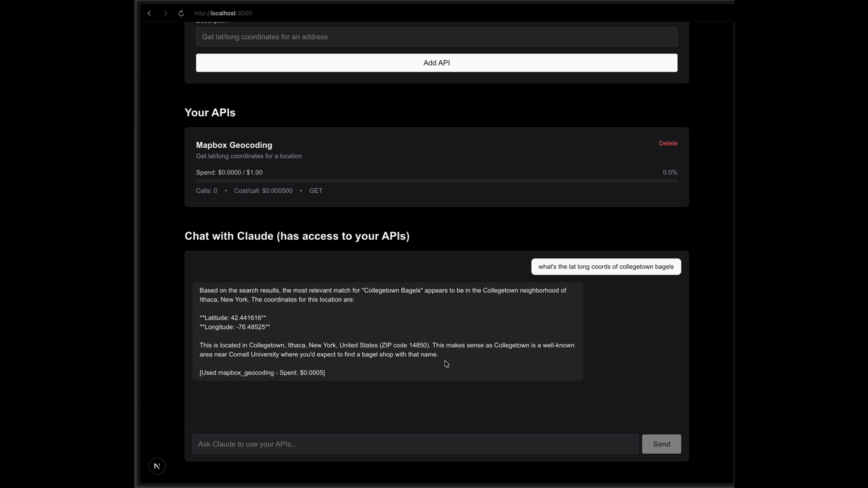Image resolution: width=868 pixels, height=488 pixels.
Task: Click the Next.js logo badge in corner
Action: click(157, 466)
